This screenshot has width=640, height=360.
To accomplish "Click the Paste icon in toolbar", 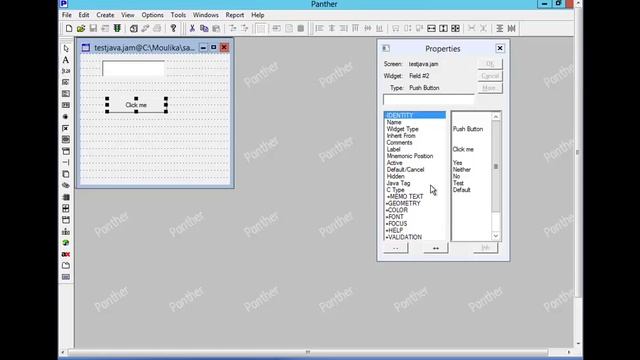I will tap(216, 28).
